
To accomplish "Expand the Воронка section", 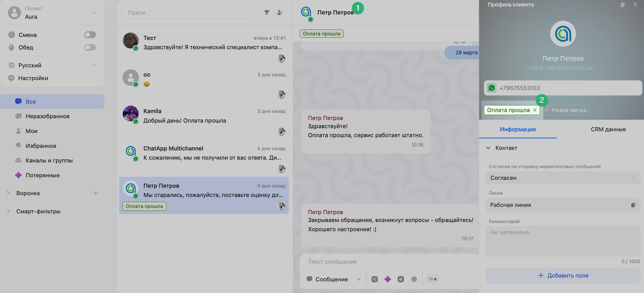I will (8, 193).
